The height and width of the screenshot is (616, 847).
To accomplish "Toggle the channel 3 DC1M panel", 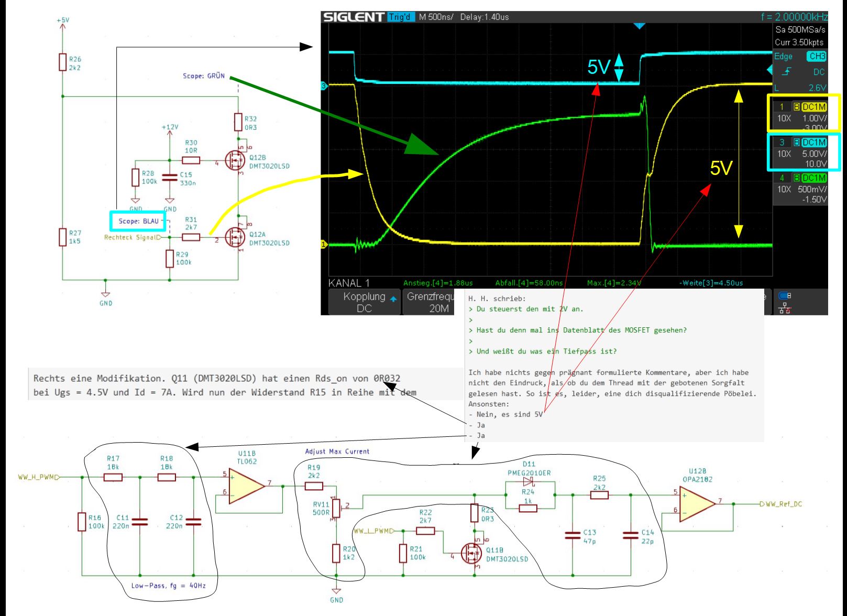I will click(804, 152).
